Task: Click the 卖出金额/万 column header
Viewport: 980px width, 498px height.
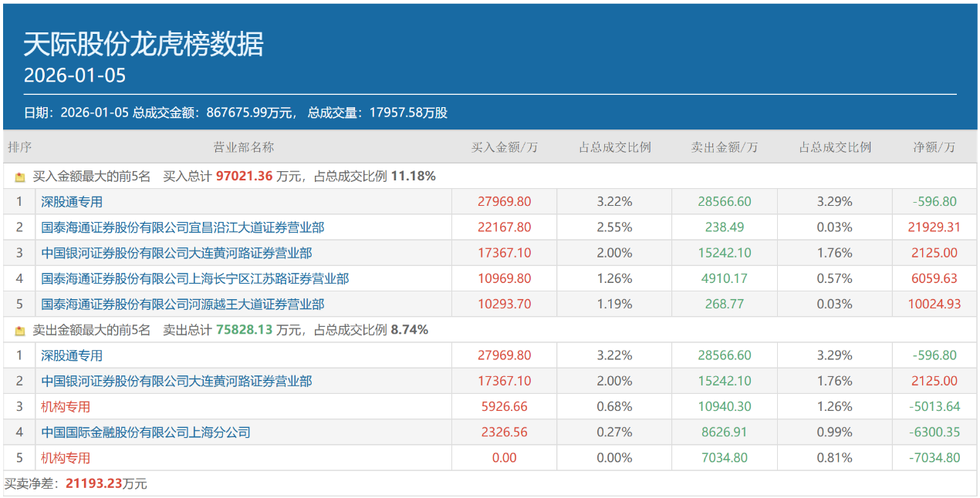Action: pyautogui.click(x=724, y=147)
